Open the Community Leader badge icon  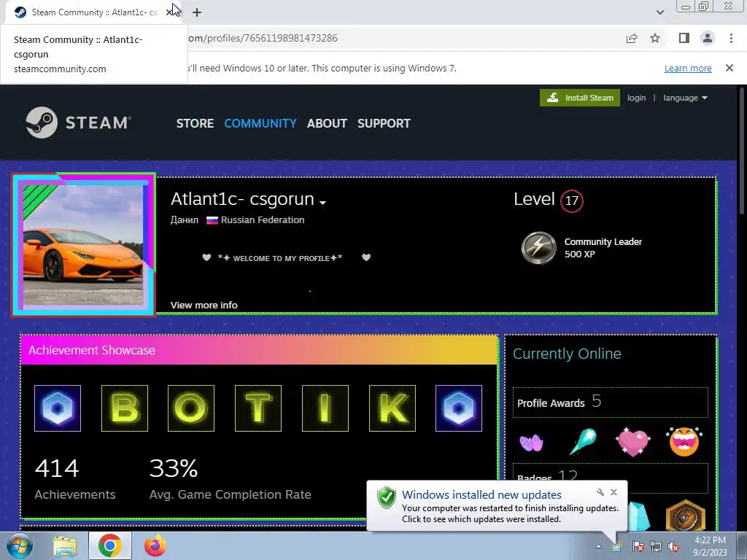(x=538, y=248)
